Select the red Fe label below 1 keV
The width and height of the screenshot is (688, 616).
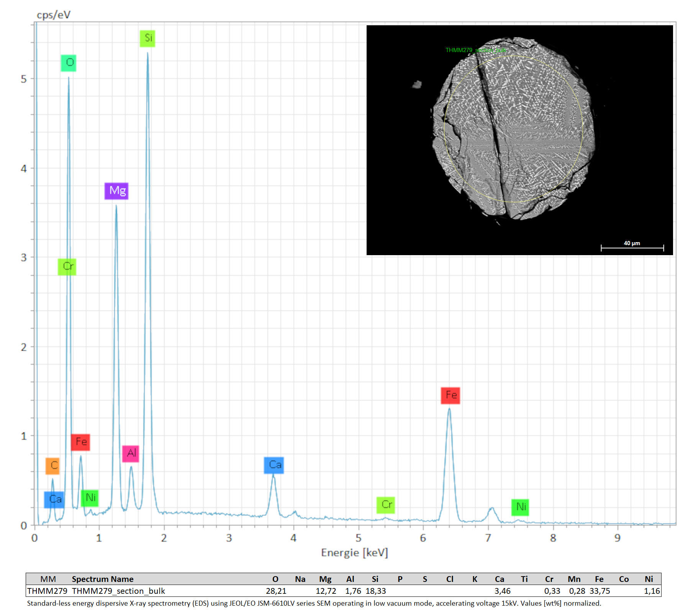pos(80,442)
